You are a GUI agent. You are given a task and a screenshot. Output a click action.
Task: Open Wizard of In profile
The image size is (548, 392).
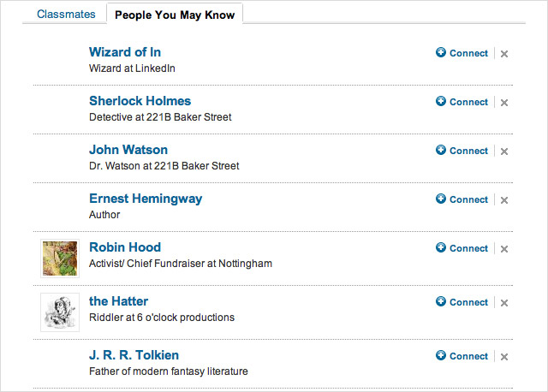(x=125, y=52)
